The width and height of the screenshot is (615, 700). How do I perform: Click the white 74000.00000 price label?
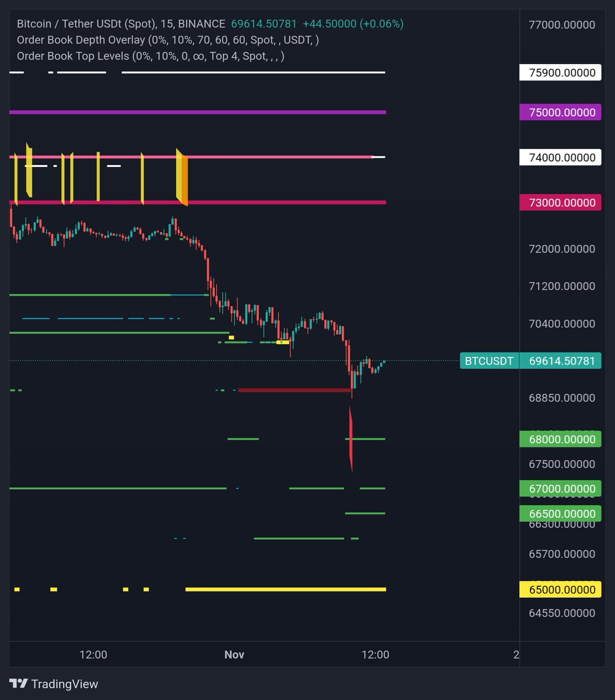point(560,157)
